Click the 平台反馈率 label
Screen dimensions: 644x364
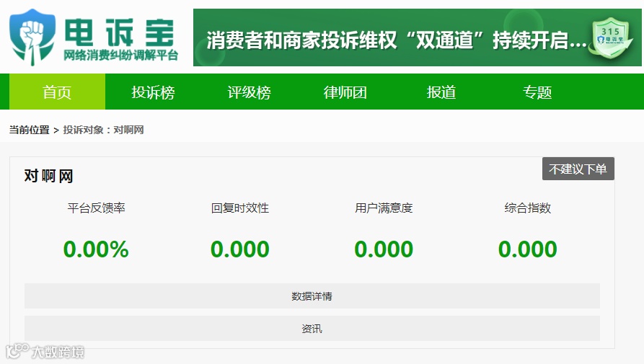click(96, 208)
